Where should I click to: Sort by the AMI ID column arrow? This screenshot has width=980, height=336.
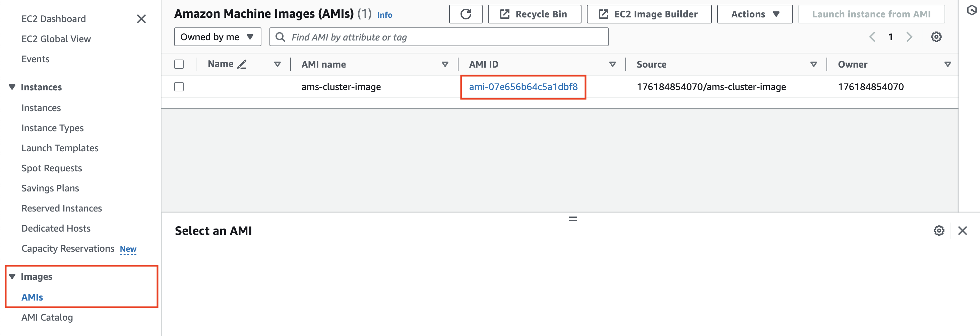(x=613, y=64)
